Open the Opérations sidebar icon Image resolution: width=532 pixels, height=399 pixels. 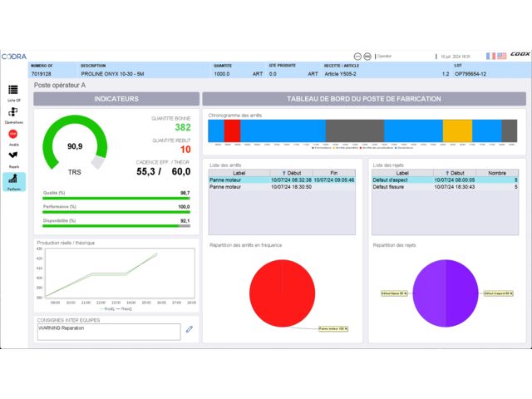click(13, 112)
